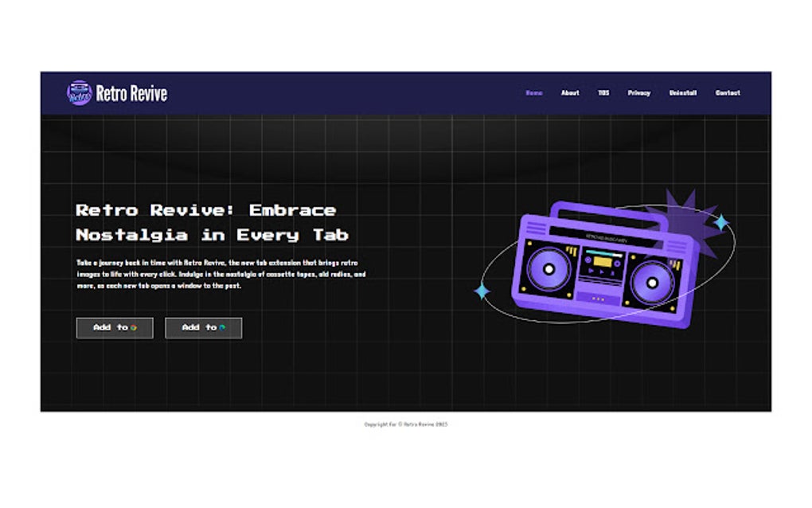
Task: Click the Add to Chrome button
Action: point(114,327)
